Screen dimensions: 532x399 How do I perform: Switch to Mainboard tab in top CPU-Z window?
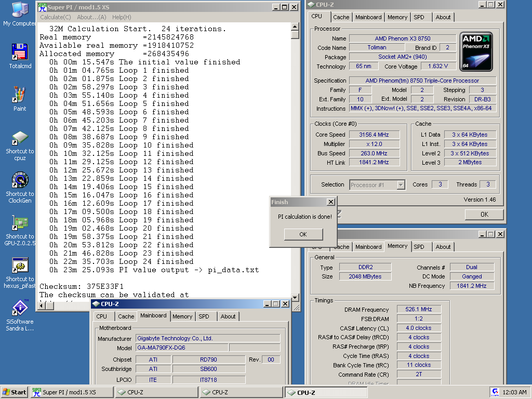point(368,17)
